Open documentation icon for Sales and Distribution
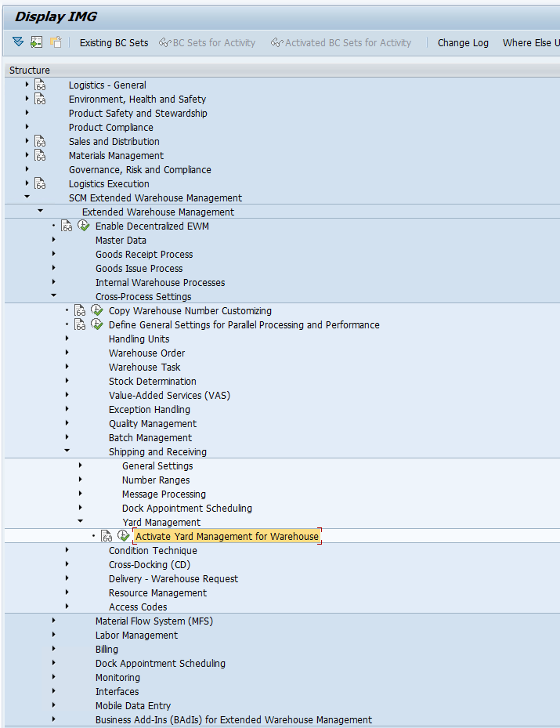Viewport: 560px width, 728px height. (x=41, y=141)
